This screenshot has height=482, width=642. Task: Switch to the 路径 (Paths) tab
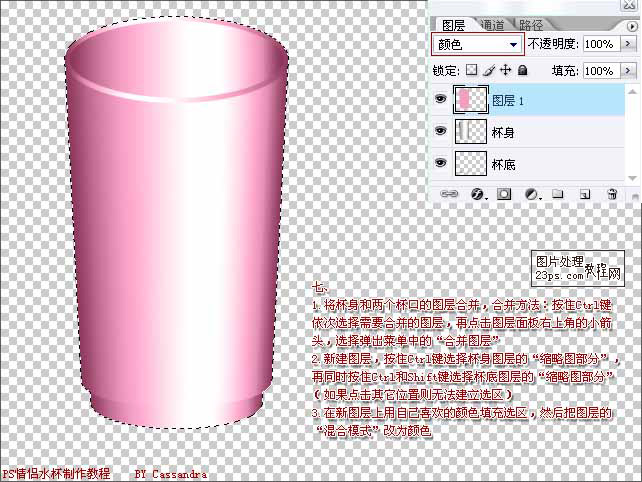(531, 25)
